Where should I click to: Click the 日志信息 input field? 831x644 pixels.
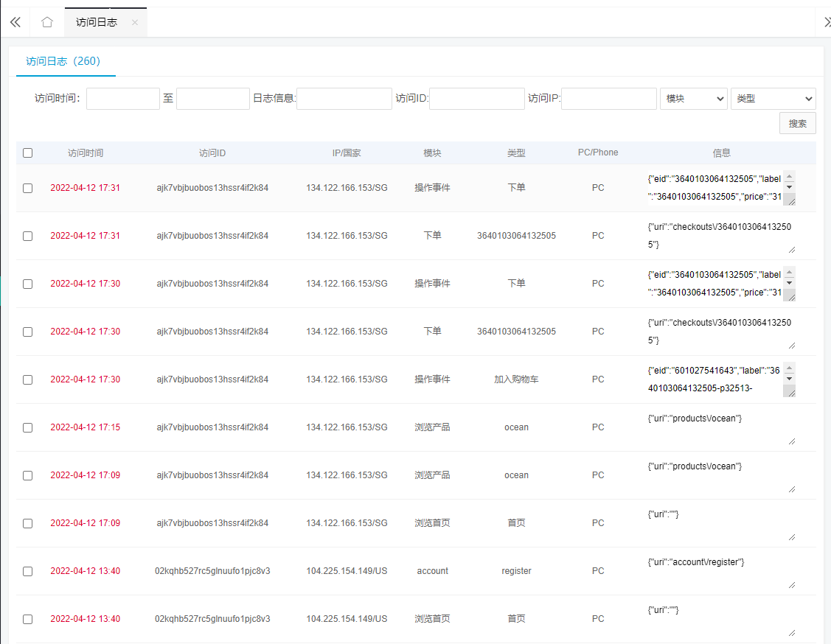click(344, 99)
